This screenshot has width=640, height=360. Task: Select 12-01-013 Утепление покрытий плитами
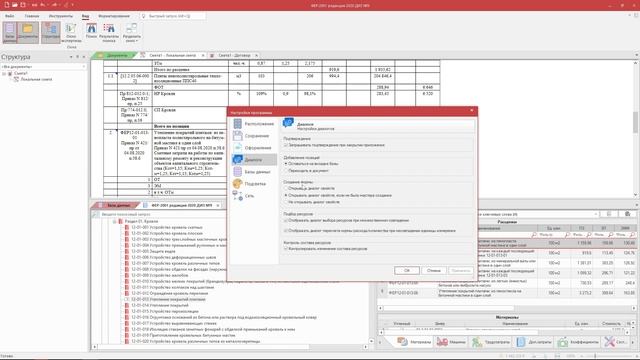click(x=168, y=299)
